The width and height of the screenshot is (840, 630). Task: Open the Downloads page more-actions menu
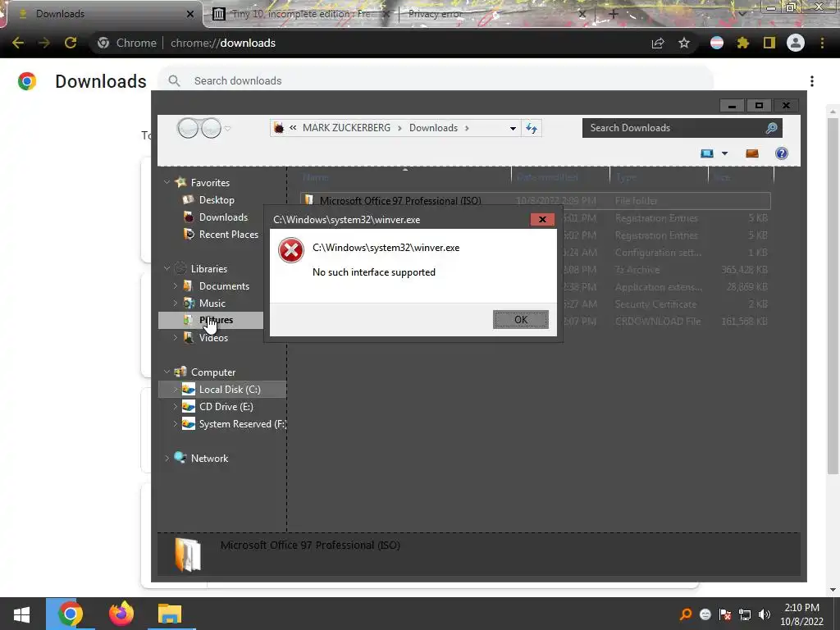click(x=812, y=81)
